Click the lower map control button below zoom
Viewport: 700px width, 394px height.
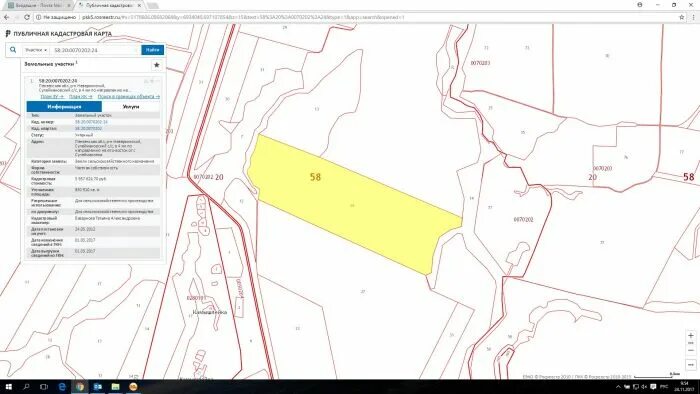click(691, 365)
